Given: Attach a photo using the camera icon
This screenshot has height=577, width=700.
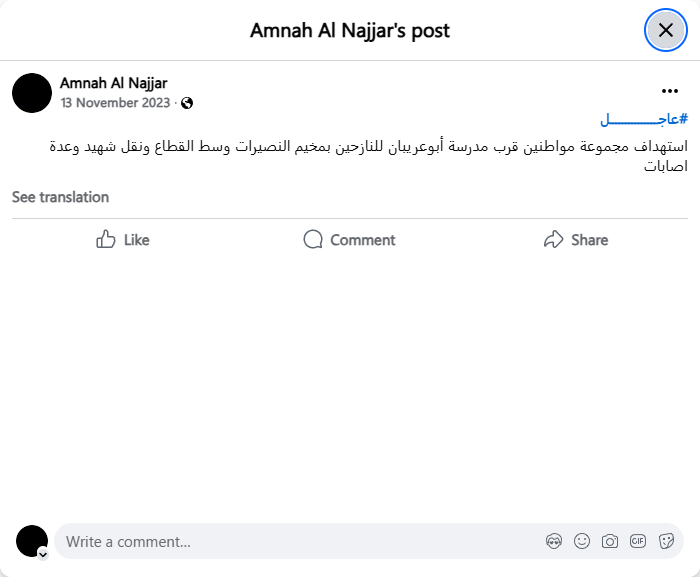Looking at the screenshot, I should pos(610,542).
